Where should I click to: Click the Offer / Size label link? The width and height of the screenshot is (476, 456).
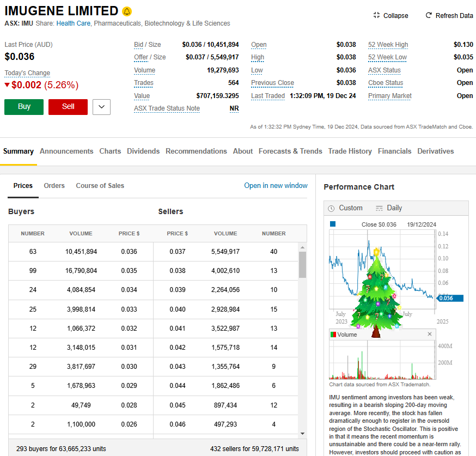click(x=150, y=57)
